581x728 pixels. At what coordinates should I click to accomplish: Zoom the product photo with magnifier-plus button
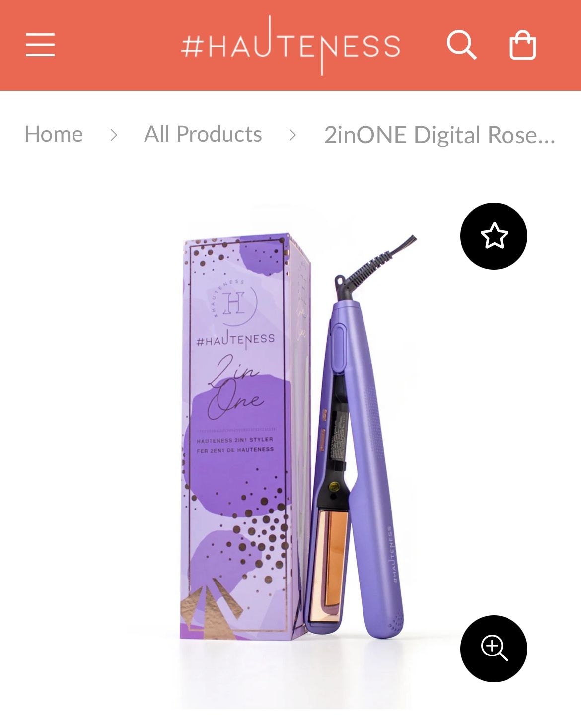click(494, 649)
